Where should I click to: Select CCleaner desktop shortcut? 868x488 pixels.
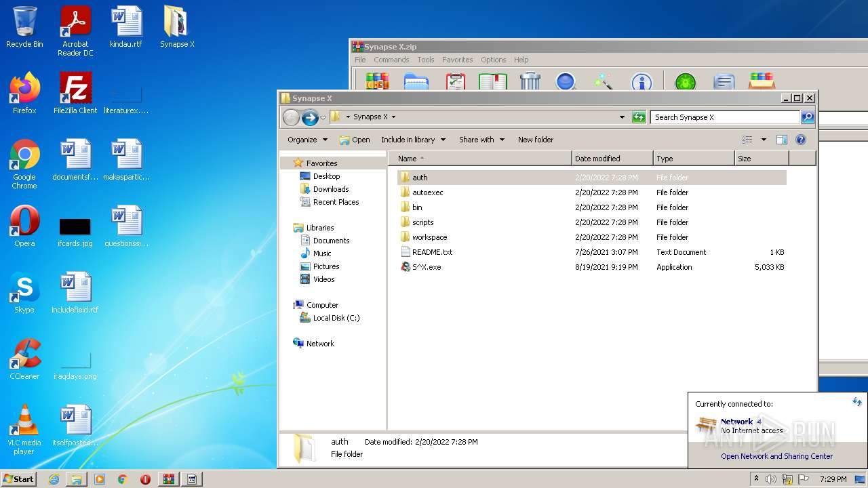pos(24,359)
